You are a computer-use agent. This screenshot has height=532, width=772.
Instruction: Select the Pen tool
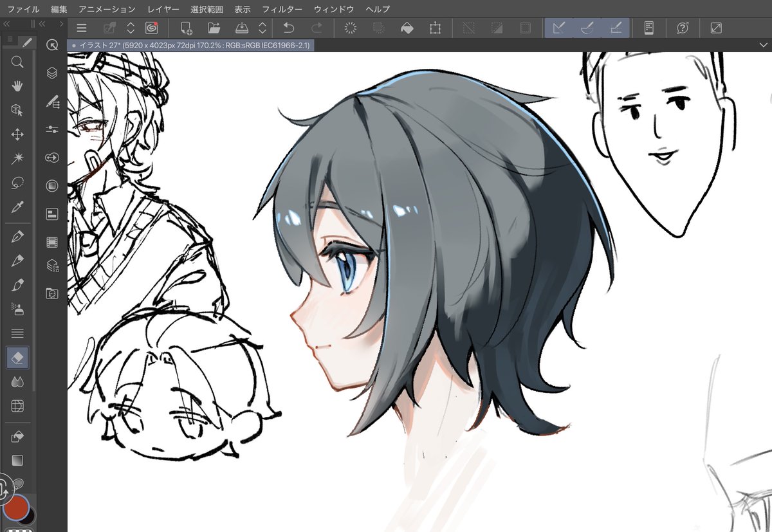pyautogui.click(x=17, y=236)
